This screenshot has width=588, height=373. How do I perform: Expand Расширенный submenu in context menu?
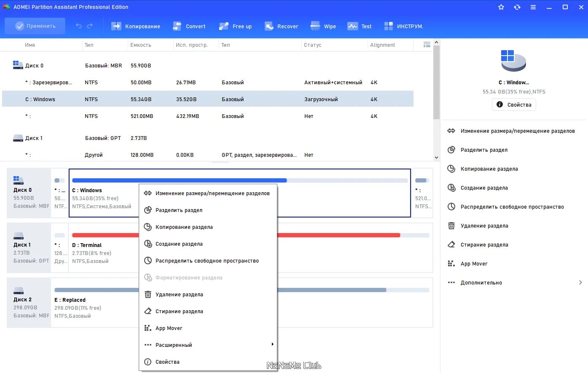tap(208, 345)
